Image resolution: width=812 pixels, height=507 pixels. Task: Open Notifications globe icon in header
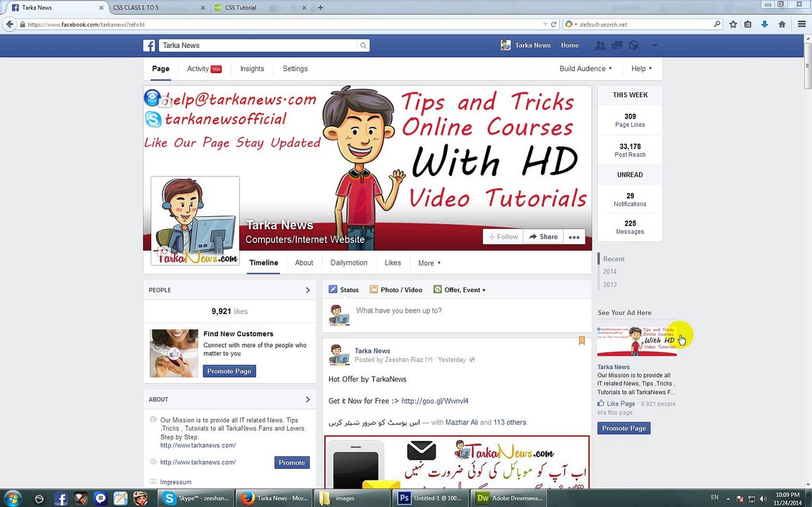pos(633,46)
